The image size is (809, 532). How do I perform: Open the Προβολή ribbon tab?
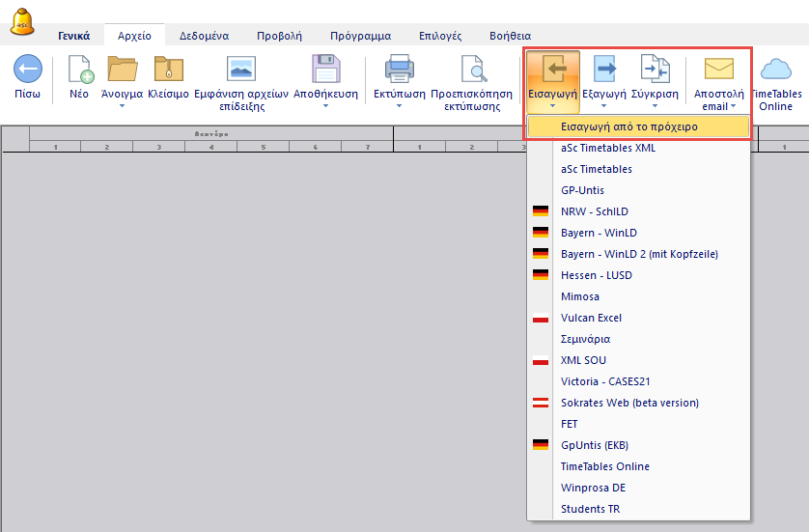click(279, 36)
